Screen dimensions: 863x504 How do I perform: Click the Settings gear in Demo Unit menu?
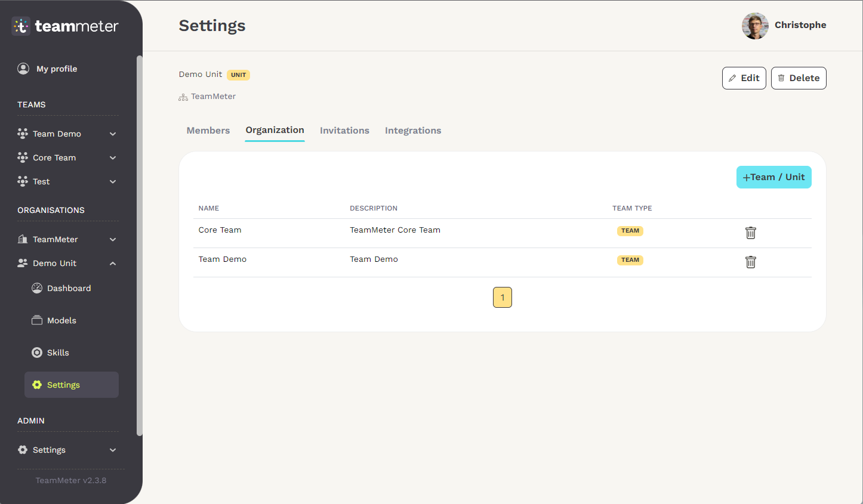point(36,385)
